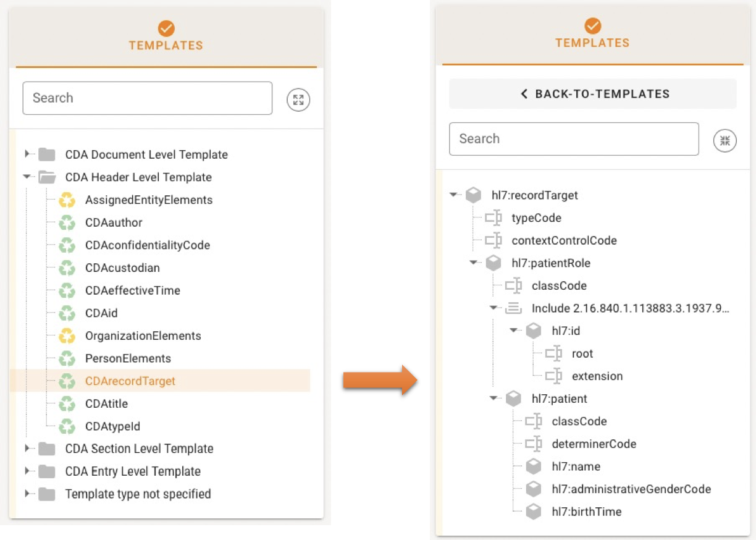
Task: Click the Search field in left panel
Action: [147, 98]
